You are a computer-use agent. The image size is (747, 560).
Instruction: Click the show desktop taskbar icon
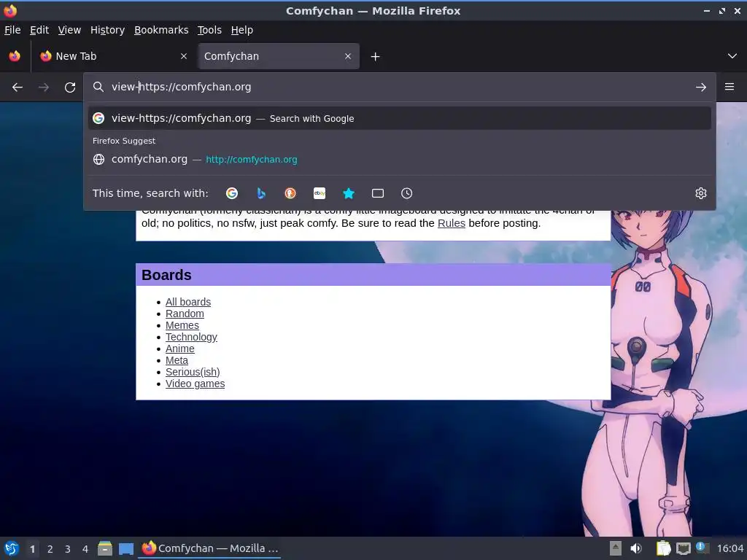pyautogui.click(x=125, y=549)
